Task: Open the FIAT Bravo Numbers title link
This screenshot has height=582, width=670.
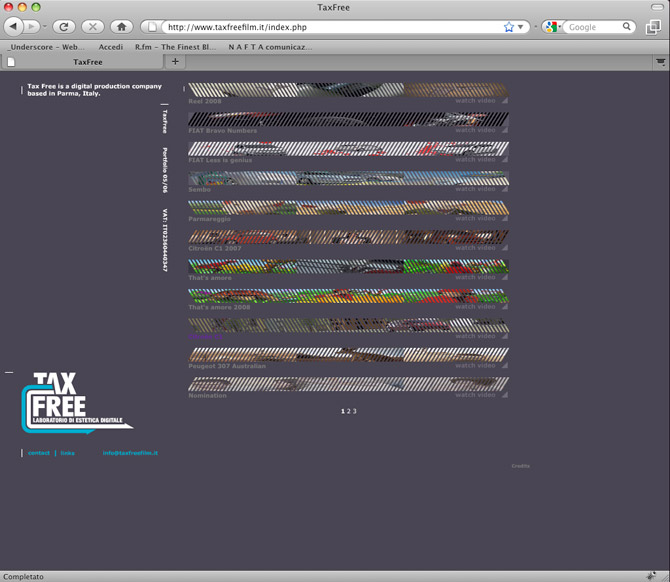Action: pyautogui.click(x=223, y=131)
